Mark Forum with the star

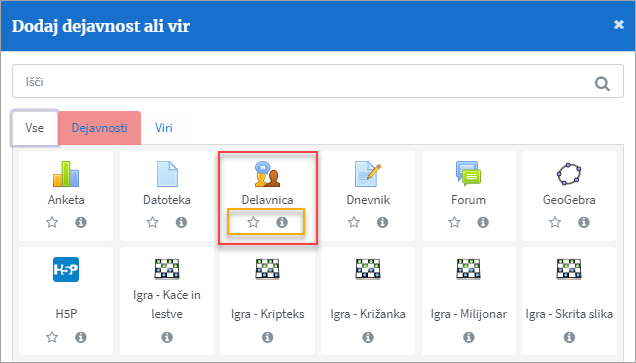click(x=454, y=222)
